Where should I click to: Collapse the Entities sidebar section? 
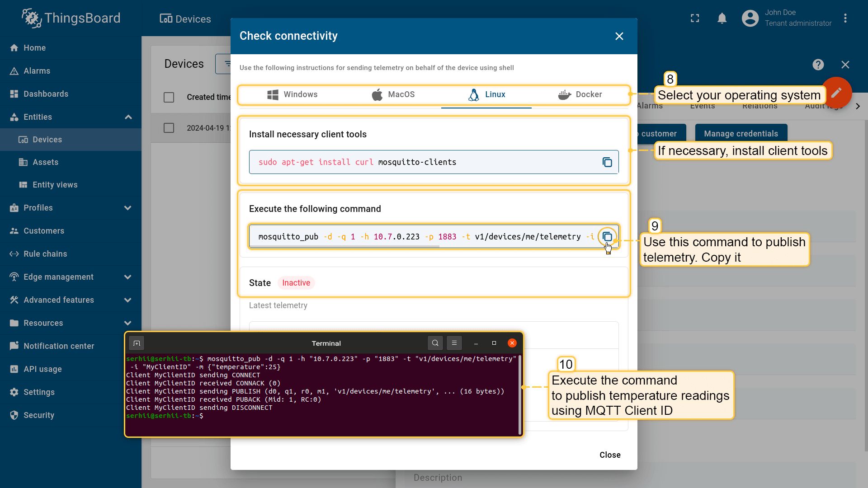(128, 117)
